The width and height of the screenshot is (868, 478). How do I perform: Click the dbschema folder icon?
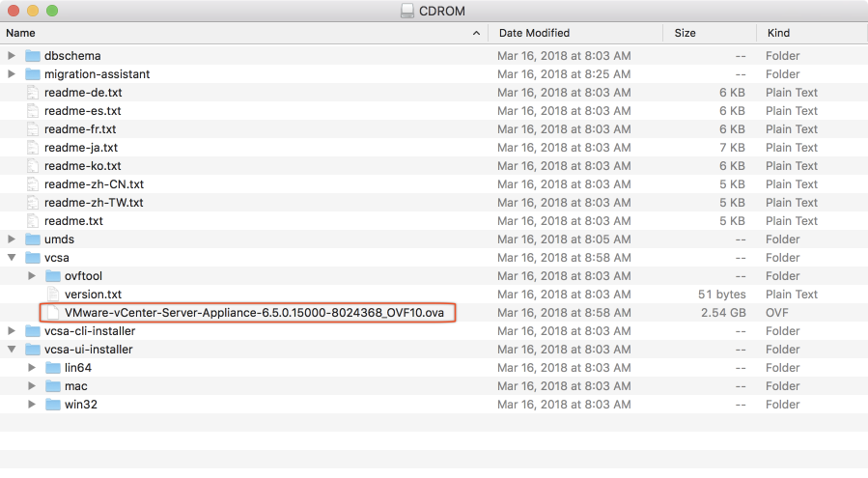click(33, 56)
